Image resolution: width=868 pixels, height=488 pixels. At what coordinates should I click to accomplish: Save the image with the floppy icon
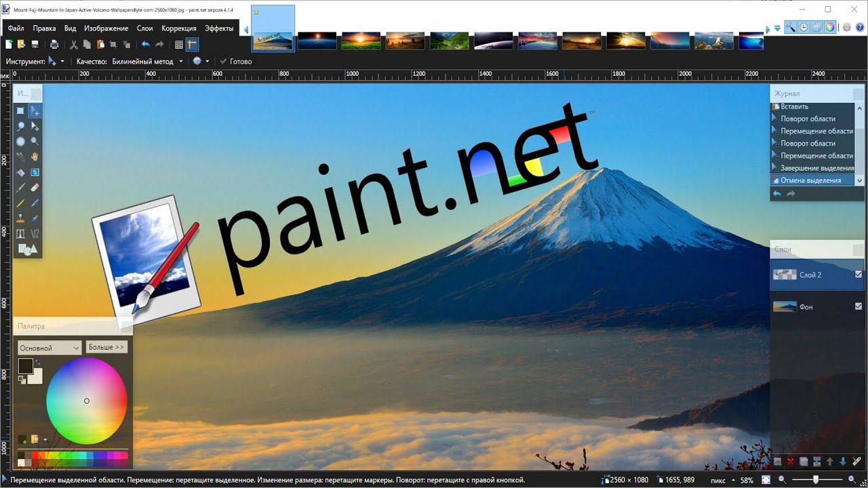point(34,45)
